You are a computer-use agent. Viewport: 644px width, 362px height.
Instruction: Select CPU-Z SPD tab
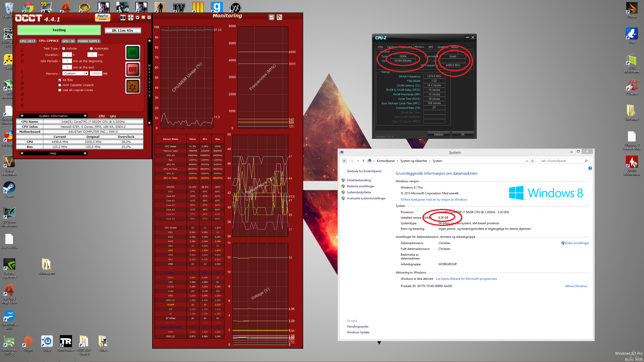431,47
